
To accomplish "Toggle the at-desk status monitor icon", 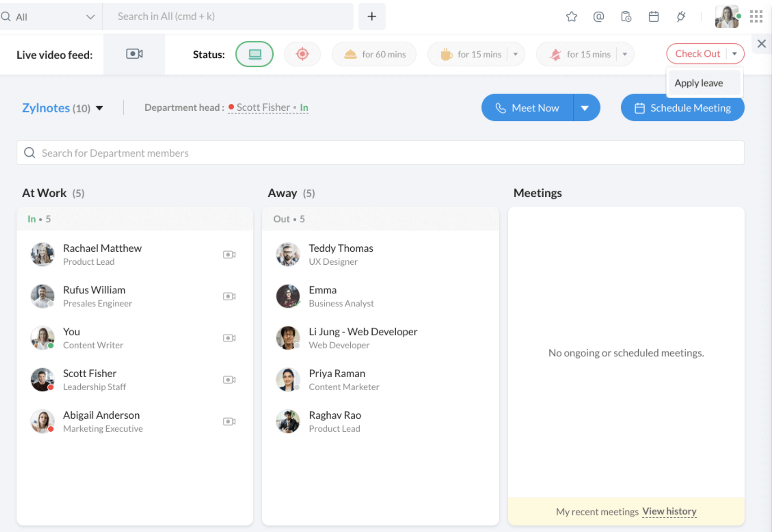I will [x=254, y=54].
